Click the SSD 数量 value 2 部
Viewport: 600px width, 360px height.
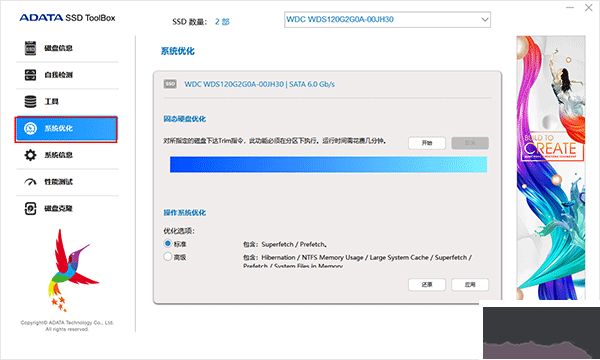222,22
